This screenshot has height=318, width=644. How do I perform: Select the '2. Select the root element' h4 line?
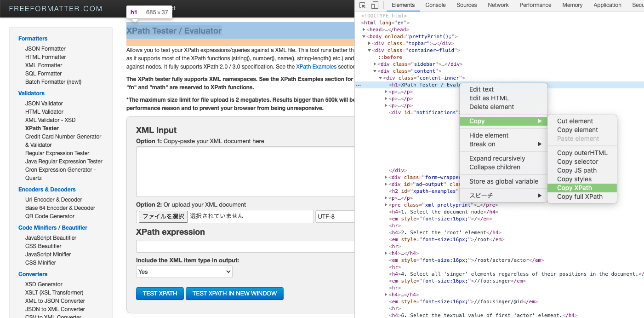(x=445, y=232)
